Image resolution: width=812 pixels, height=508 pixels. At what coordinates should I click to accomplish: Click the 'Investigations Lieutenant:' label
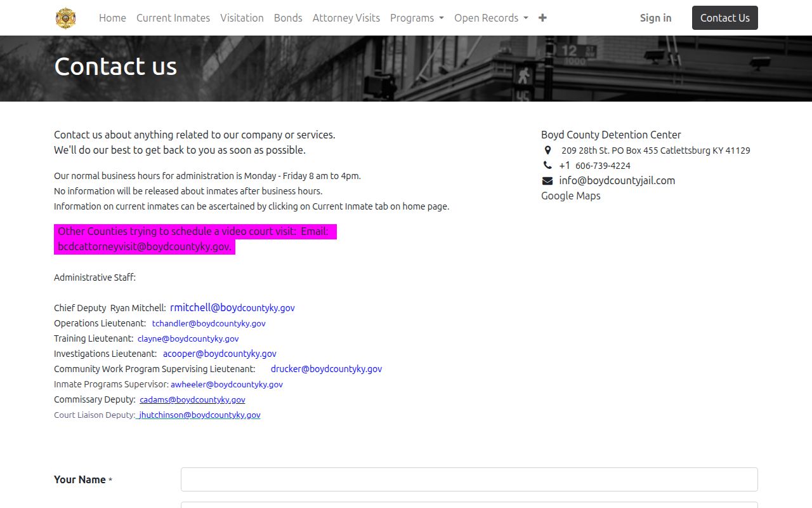point(105,354)
